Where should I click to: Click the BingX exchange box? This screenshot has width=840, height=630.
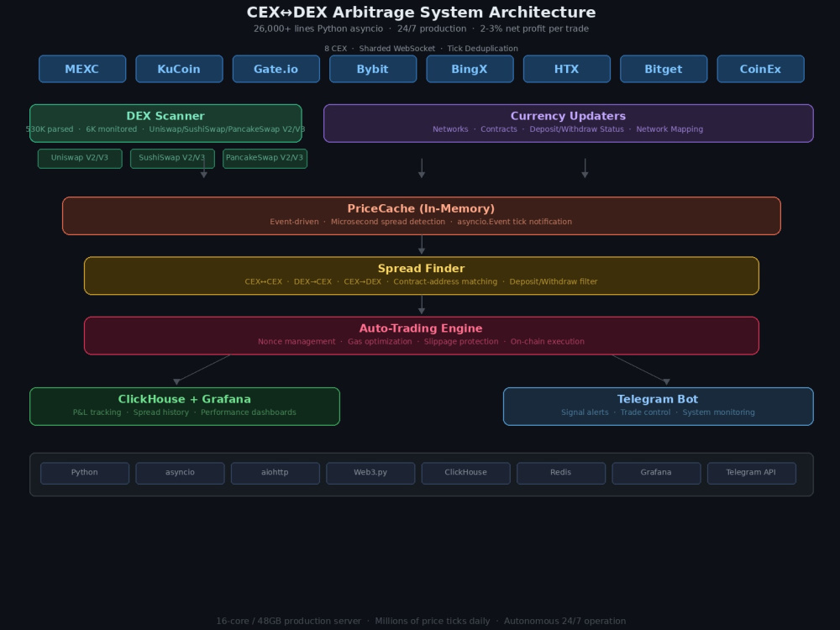click(x=470, y=69)
